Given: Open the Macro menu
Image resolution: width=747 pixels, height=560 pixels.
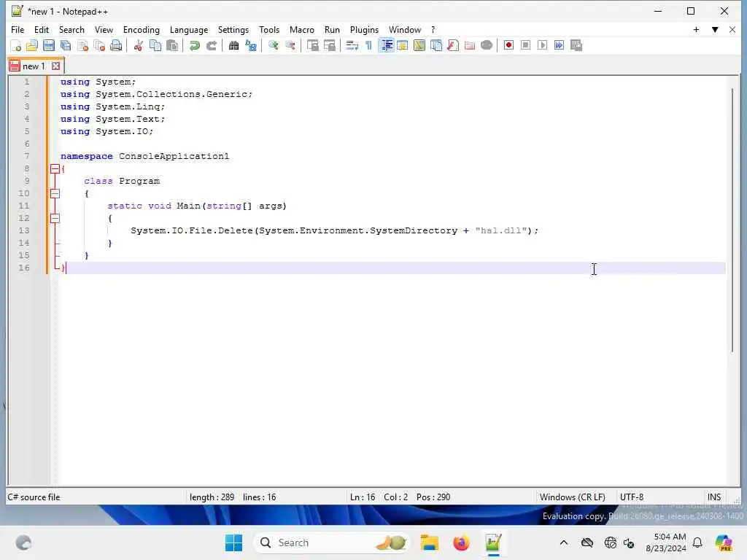Looking at the screenshot, I should (x=301, y=29).
